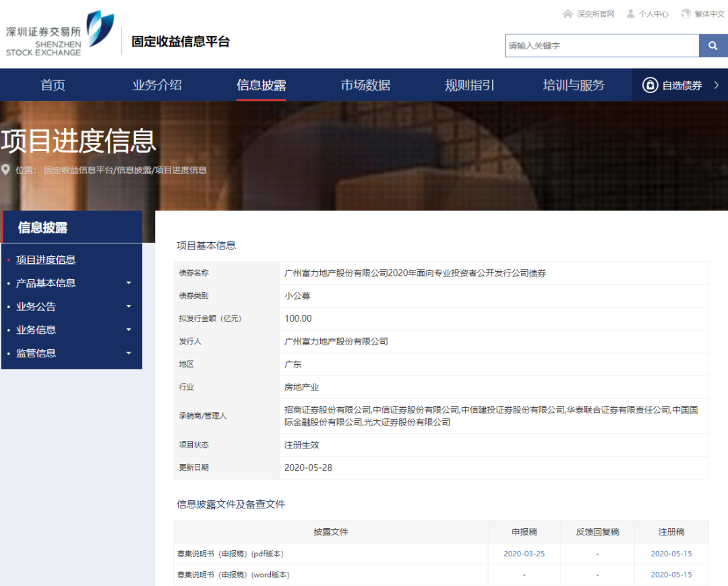Expand the 业务信息 dropdown arrow
Screen dimensions: 728x586
pyautogui.click(x=129, y=330)
